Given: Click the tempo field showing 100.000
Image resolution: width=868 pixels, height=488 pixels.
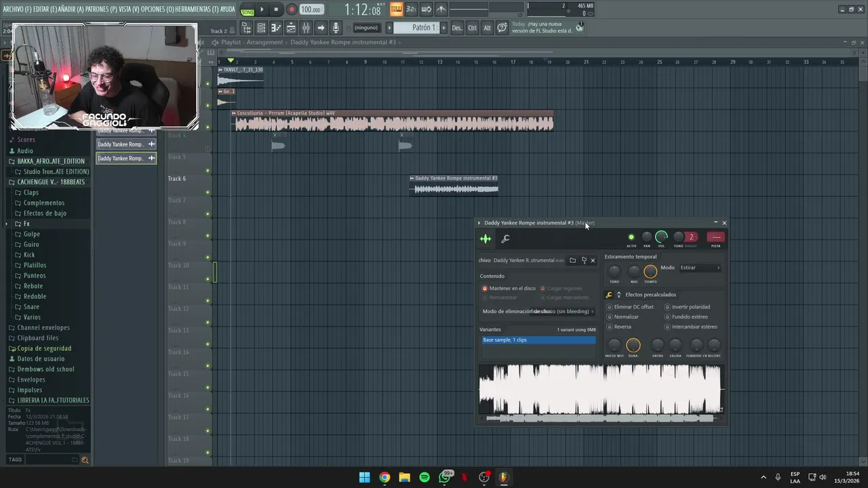Looking at the screenshot, I should point(311,9).
